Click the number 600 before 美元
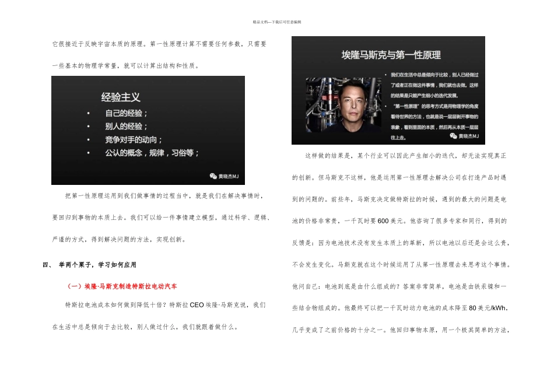Viewport: 554px width, 392px height. click(383, 221)
